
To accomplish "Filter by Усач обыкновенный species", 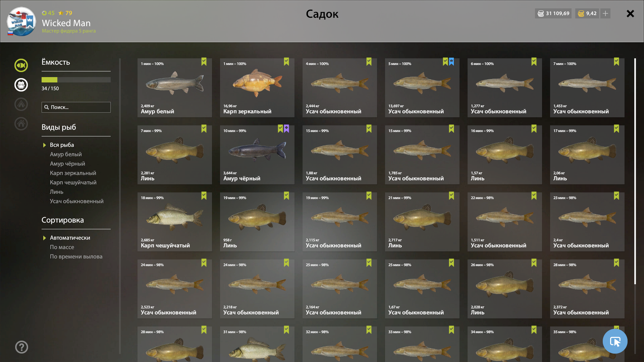I will [76, 201].
